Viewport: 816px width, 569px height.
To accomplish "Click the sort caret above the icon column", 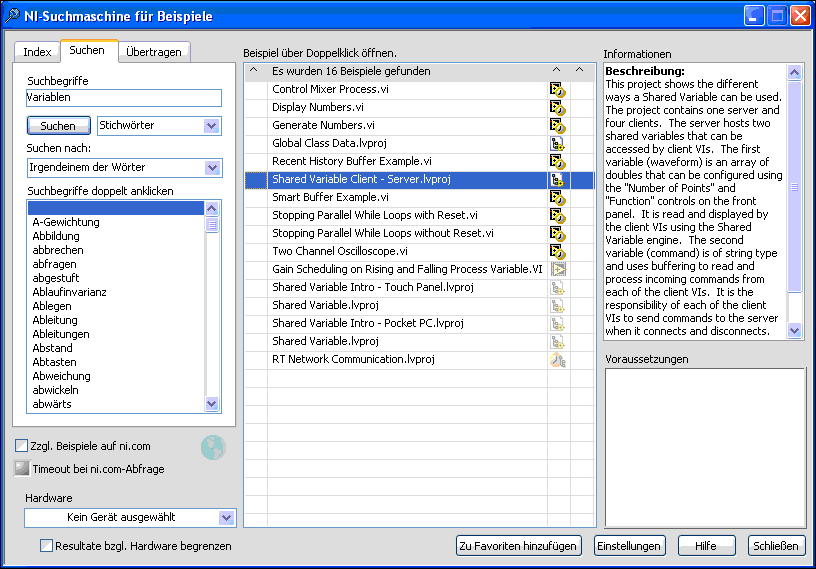I will pyautogui.click(x=556, y=69).
